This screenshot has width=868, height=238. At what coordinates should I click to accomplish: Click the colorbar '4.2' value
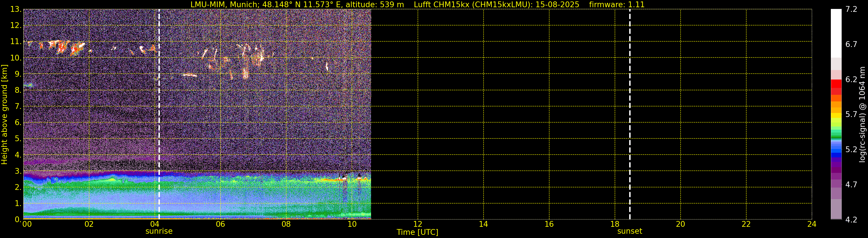(851, 220)
